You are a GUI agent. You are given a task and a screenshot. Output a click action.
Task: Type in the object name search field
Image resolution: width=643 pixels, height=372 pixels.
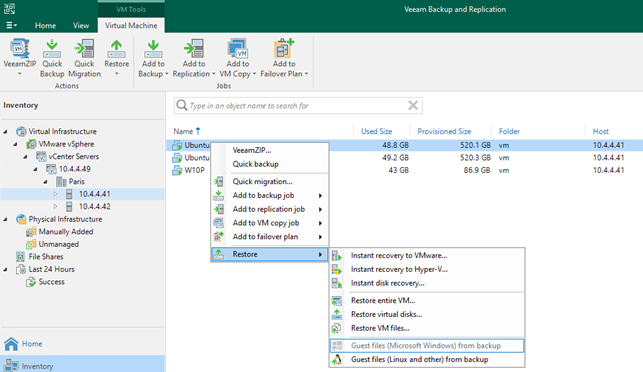(x=298, y=105)
